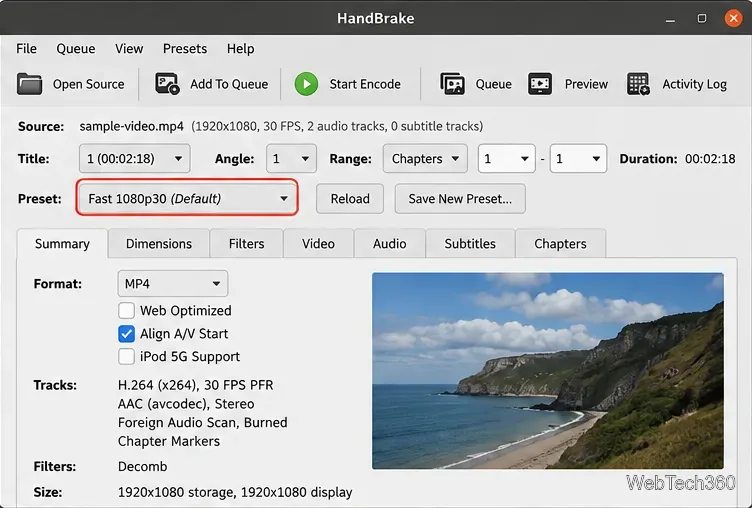Open the end chapter dropdown
Image resolution: width=752 pixels, height=508 pixels.
pyautogui.click(x=578, y=158)
